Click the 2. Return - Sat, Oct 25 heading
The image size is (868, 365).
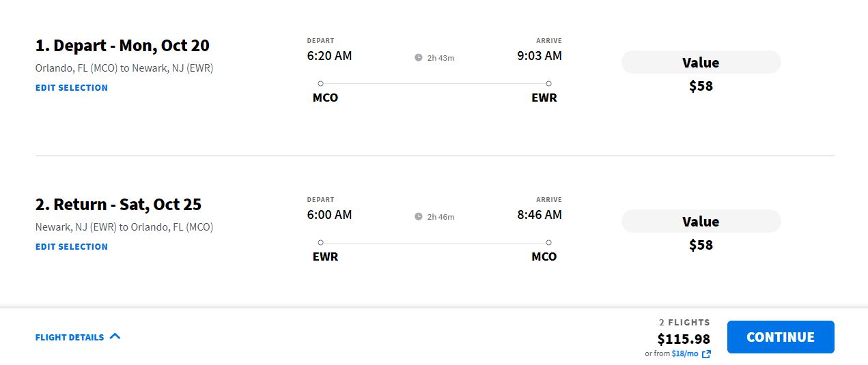118,205
